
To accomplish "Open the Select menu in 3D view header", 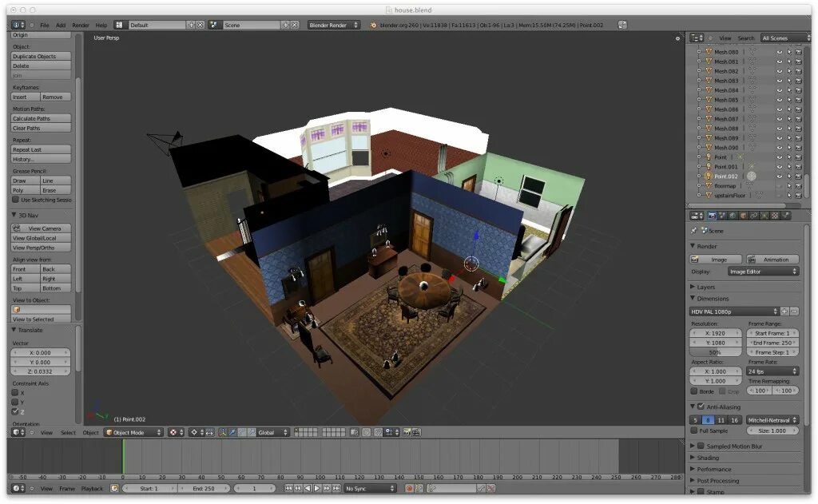I will (x=68, y=433).
